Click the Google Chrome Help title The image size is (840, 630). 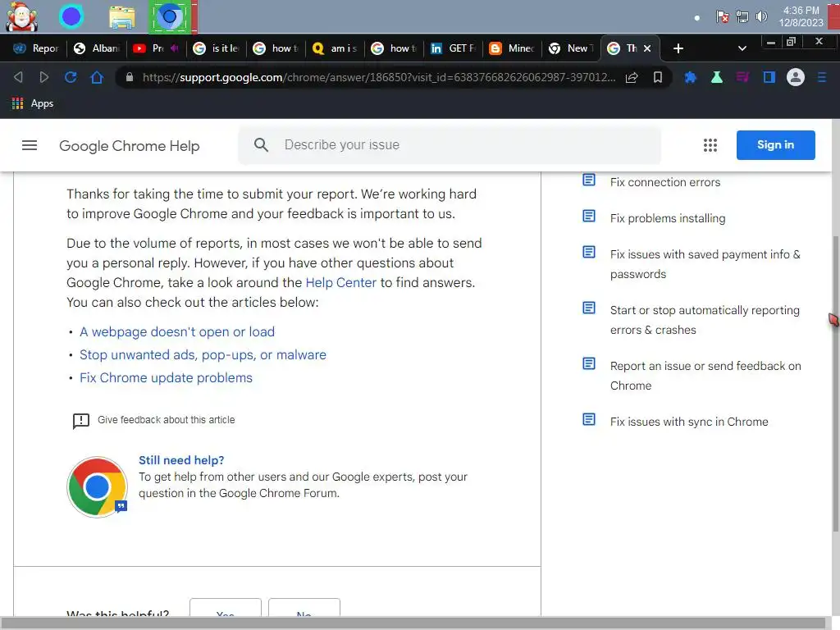pos(129,146)
